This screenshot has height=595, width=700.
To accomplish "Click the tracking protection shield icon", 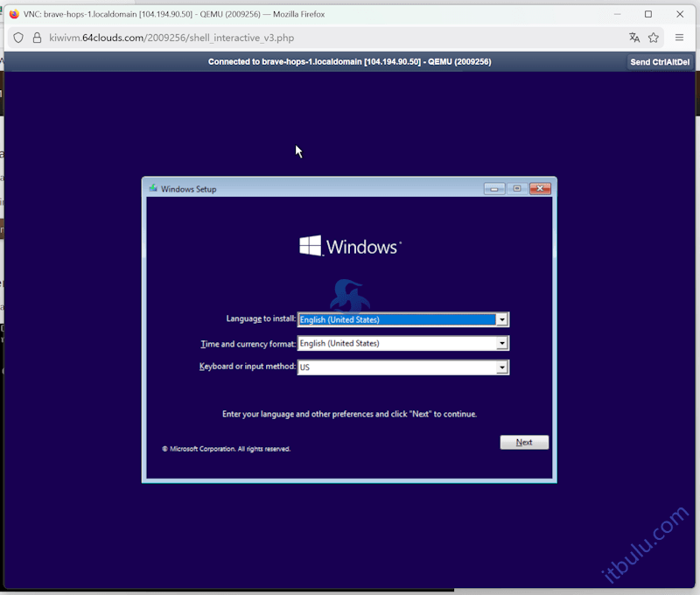I will 17,38.
